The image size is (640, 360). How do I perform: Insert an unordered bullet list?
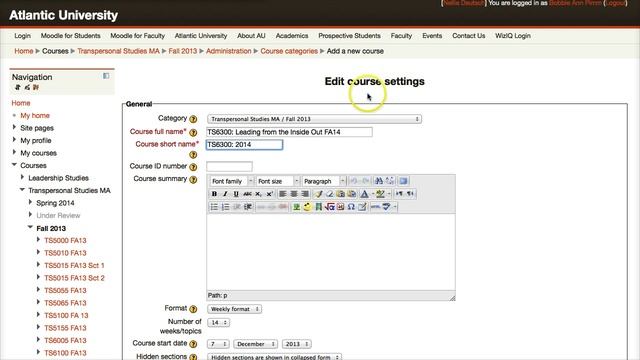(x=214, y=207)
